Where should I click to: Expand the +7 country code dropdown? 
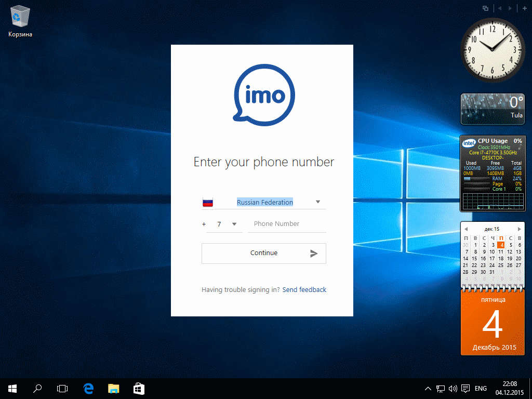[x=234, y=224]
